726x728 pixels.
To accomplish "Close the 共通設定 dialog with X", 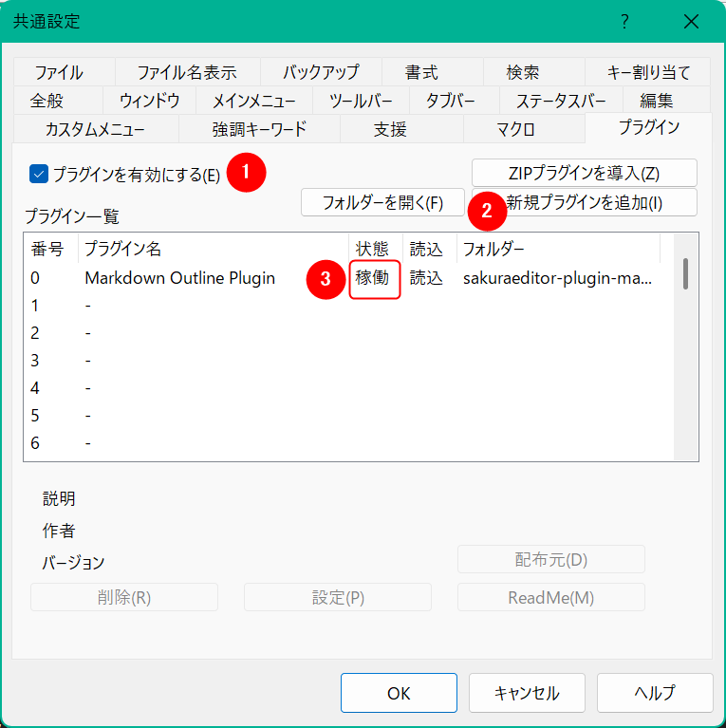I will coord(691,22).
